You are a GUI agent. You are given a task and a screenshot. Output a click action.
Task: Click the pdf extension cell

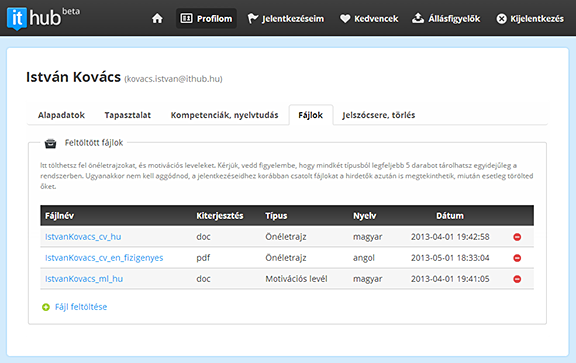[203, 258]
